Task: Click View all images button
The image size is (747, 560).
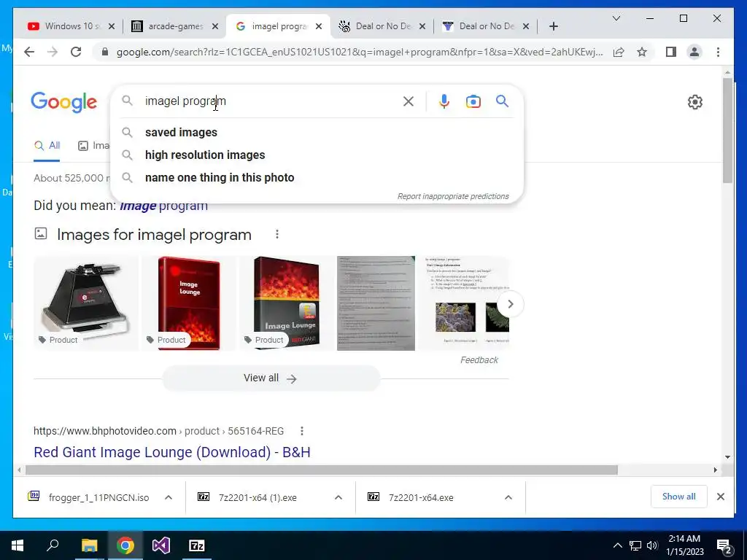Action: point(271,378)
